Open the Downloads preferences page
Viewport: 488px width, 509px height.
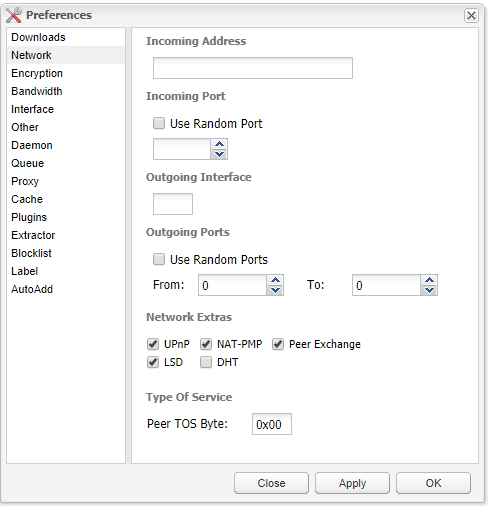[x=66, y=37]
